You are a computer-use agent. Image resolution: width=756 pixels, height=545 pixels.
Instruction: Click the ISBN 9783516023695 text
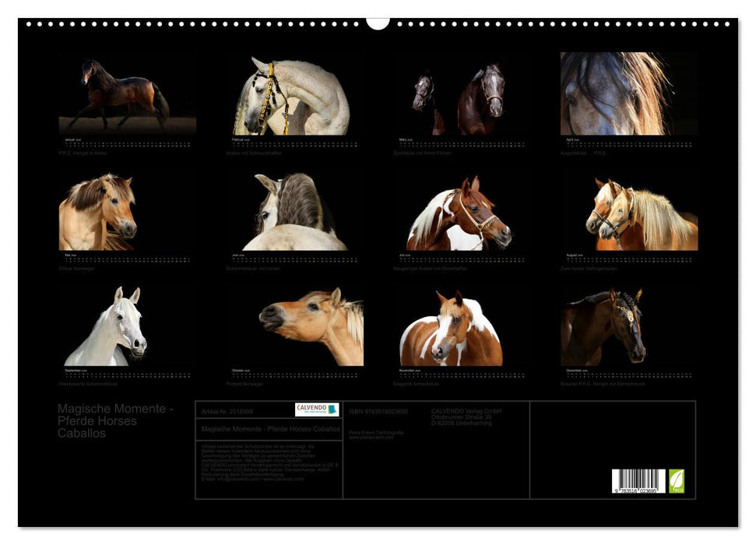pos(379,411)
